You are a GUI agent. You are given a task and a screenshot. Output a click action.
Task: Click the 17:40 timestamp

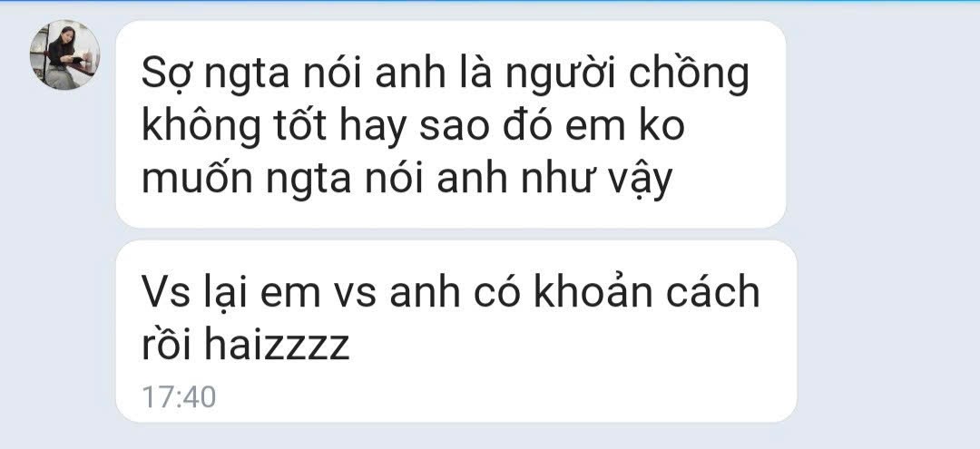coord(179,397)
